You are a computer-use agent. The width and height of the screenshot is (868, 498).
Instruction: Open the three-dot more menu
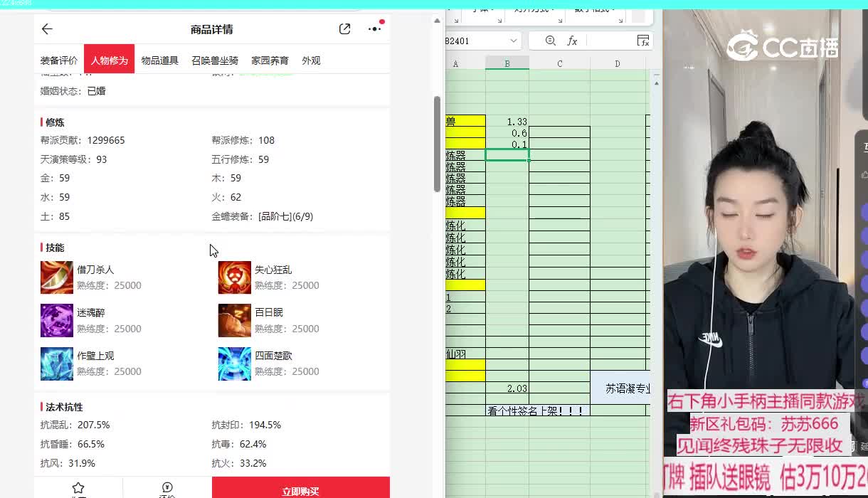point(374,29)
